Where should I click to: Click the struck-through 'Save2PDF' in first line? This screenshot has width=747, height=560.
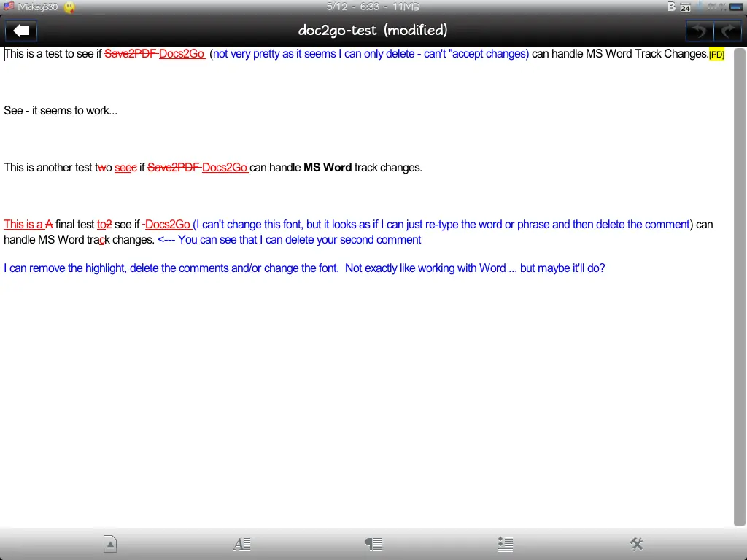pyautogui.click(x=131, y=54)
